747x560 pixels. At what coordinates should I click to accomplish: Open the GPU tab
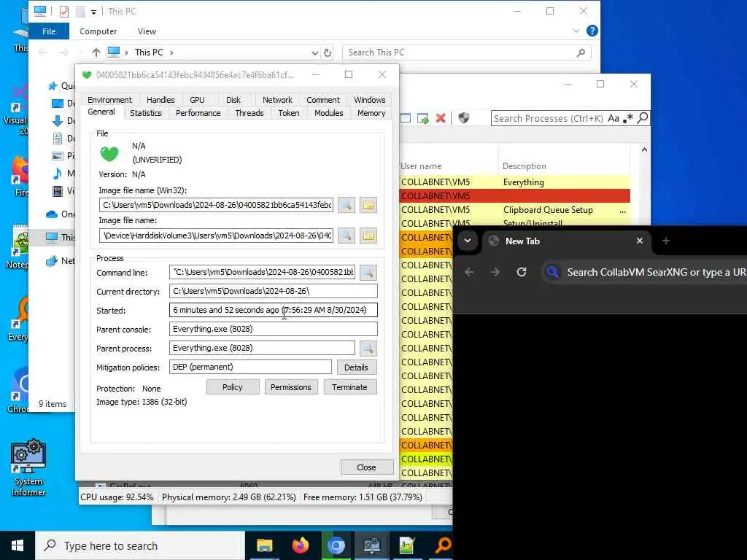[197, 99]
